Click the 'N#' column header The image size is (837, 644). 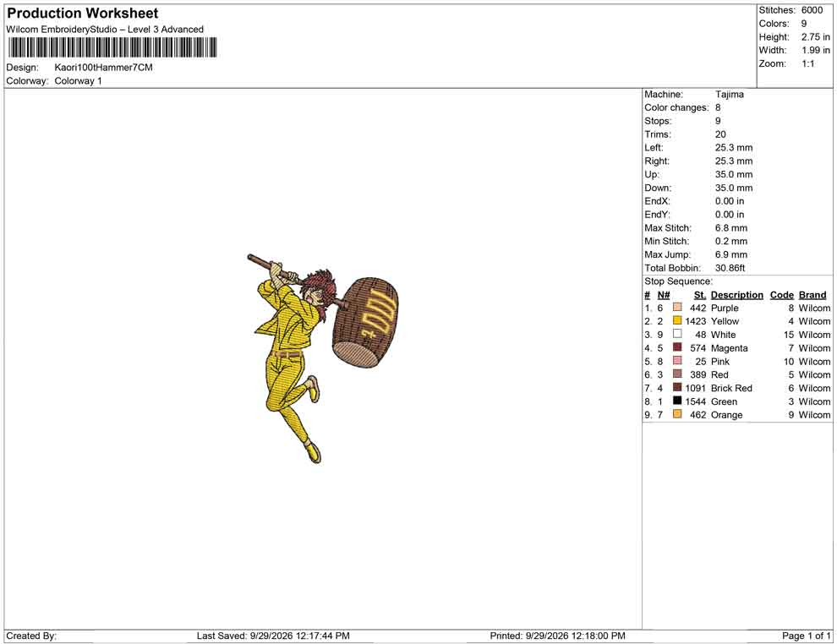point(664,295)
